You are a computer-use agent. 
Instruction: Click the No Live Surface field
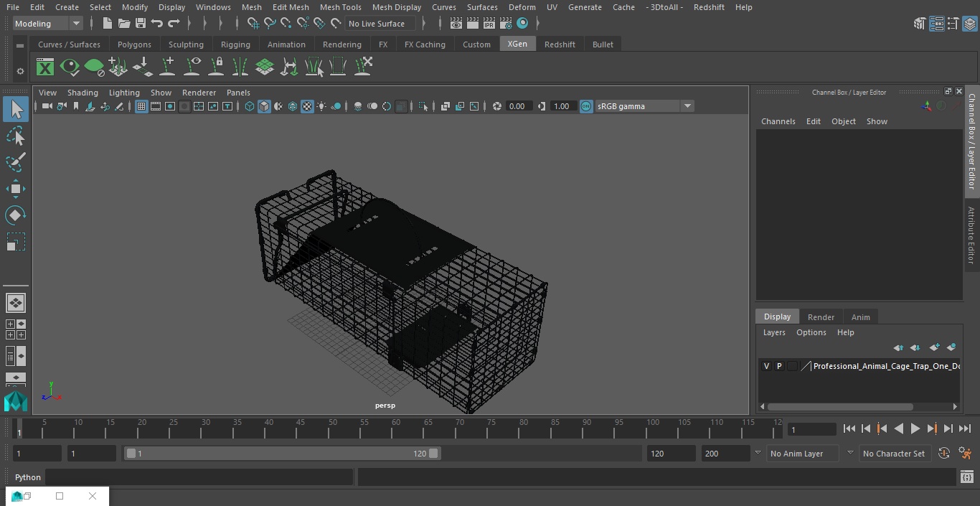(x=380, y=24)
